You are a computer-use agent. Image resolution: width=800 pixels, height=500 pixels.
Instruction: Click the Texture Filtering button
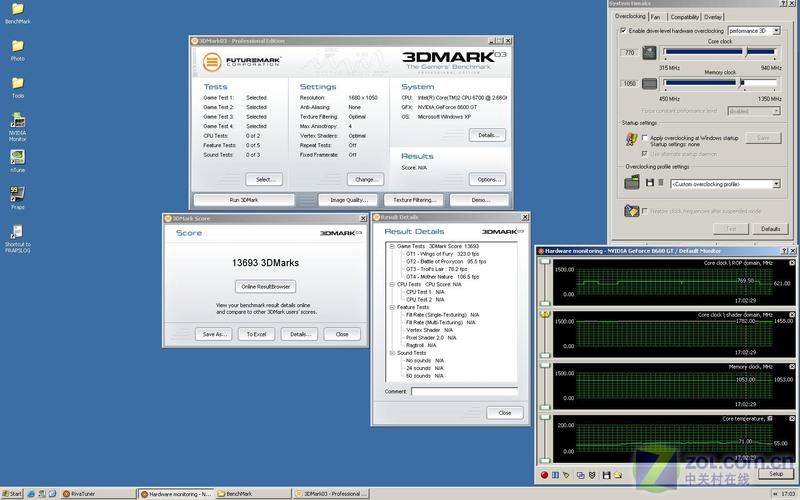click(x=414, y=200)
